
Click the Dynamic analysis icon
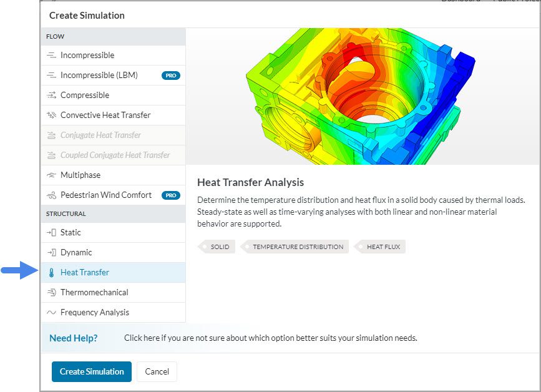tap(51, 253)
